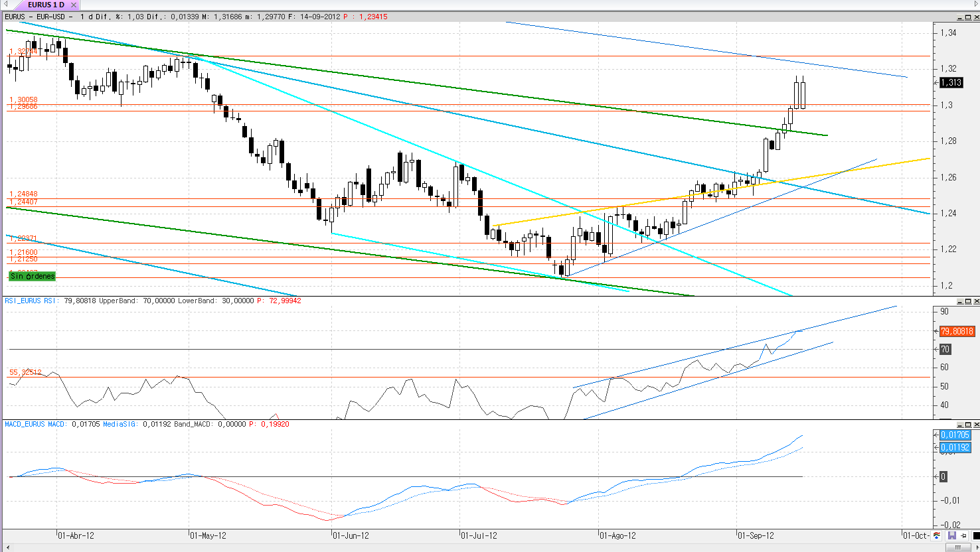980x552 pixels.
Task: Open the indicators icon beside the date axis
Action: [x=937, y=535]
